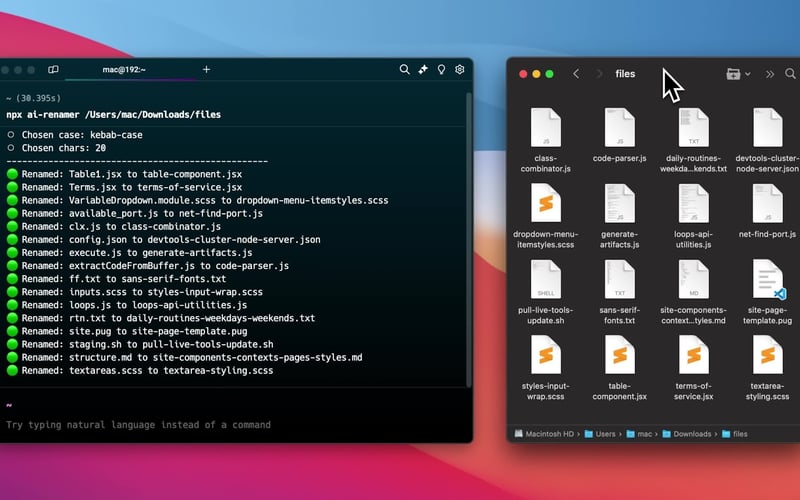The image size is (800, 500).
Task: Select devtools-cluster-node-server.json file
Action: point(767,140)
